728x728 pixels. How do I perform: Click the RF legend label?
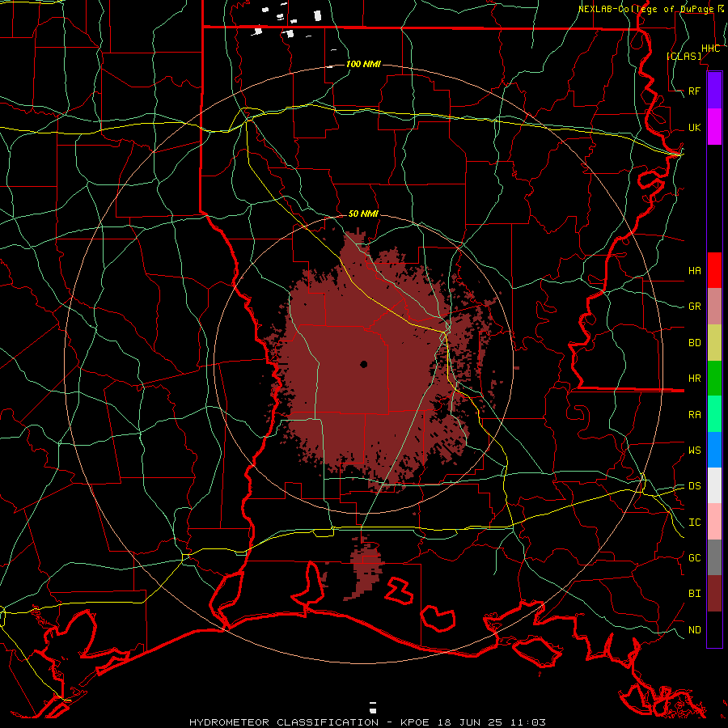[x=694, y=91]
